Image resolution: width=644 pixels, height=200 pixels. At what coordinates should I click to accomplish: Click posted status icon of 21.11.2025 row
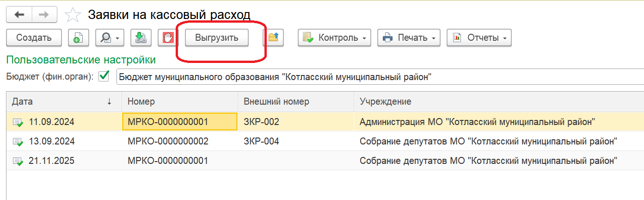(x=18, y=161)
